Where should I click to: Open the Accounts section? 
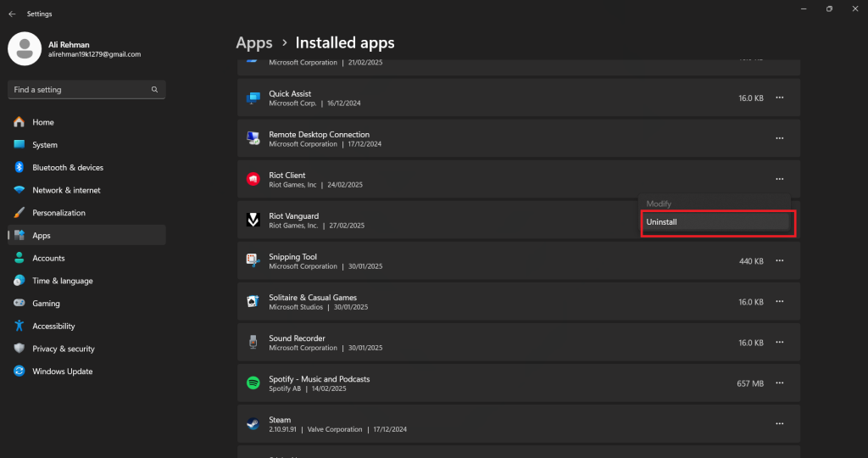tap(86, 258)
